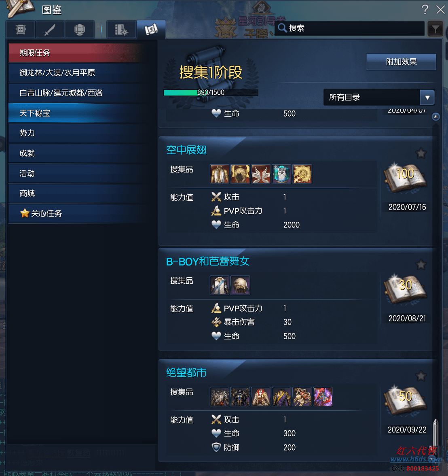Open the 100-point book reward icon
The width and height of the screenshot is (448, 476).
pos(405,178)
